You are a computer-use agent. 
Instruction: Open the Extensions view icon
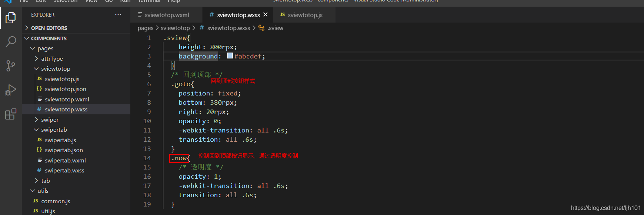tap(11, 114)
